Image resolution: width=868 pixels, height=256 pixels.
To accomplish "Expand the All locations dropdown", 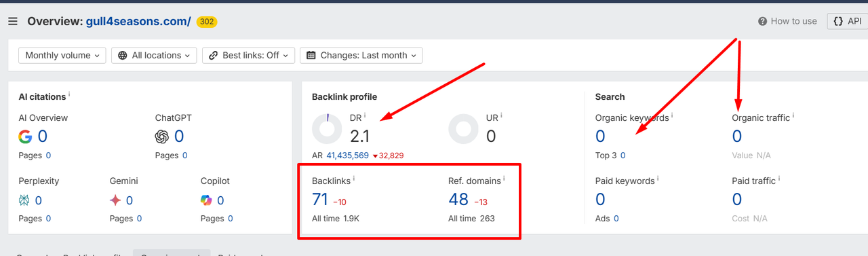I will tap(154, 56).
